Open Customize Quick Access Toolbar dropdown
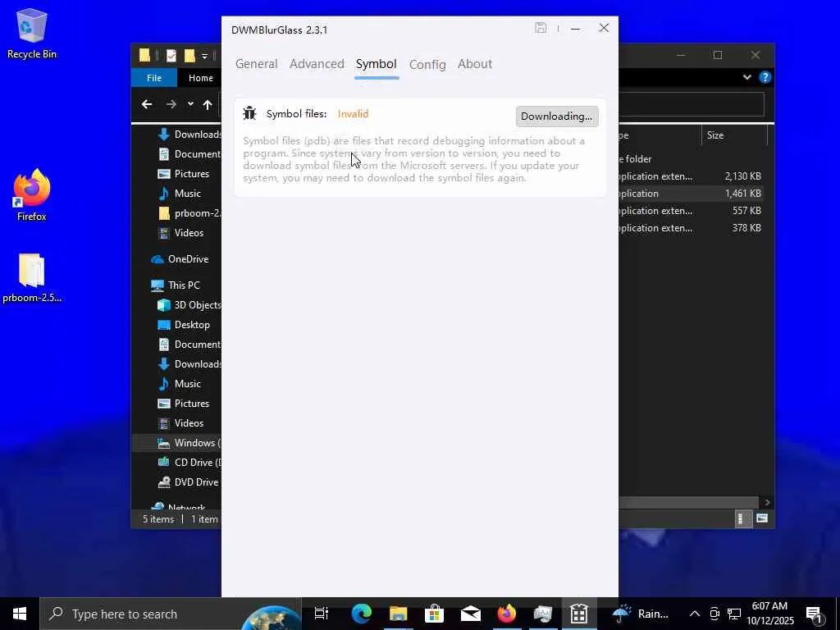 204,56
